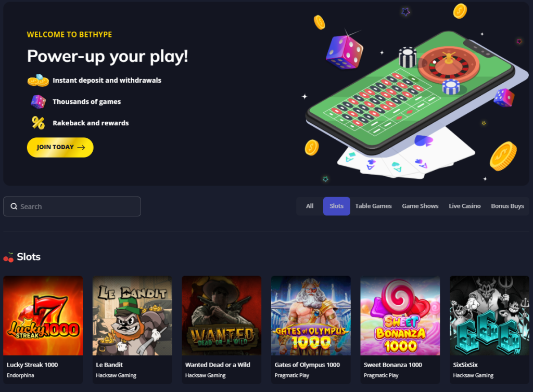Click the JOIN TODAY button

pyautogui.click(x=60, y=147)
